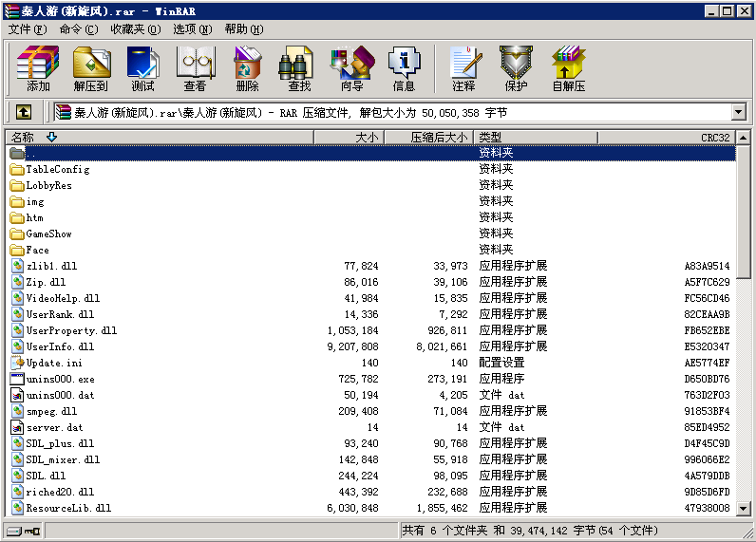
Task: Select the TableConfig folder
Action: 57,169
